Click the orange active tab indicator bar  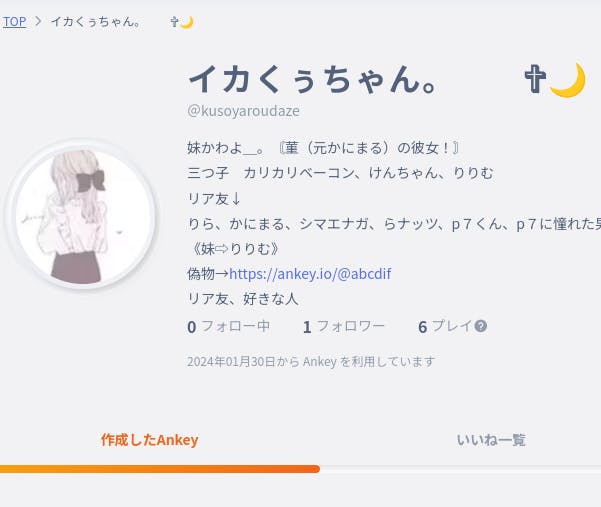tap(160, 469)
